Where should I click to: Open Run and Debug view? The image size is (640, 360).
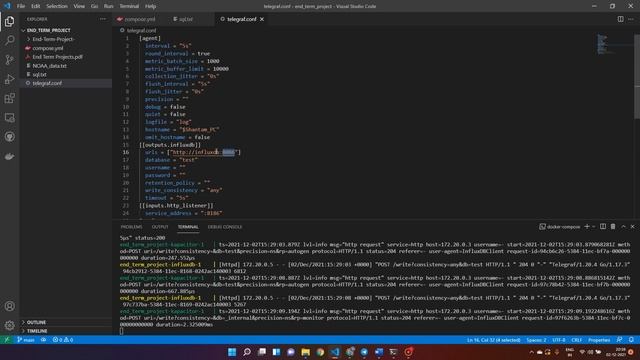9,79
